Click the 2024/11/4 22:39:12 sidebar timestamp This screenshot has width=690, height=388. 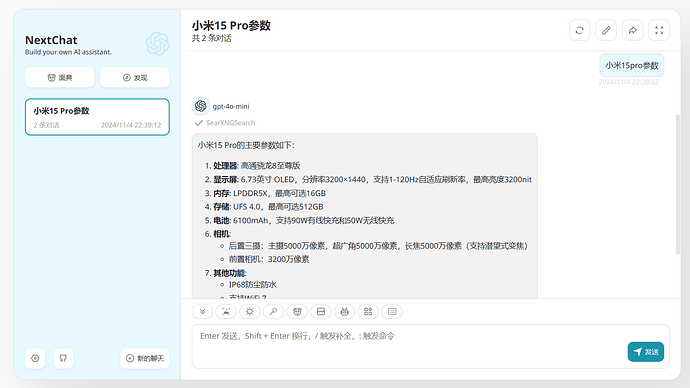coord(131,125)
